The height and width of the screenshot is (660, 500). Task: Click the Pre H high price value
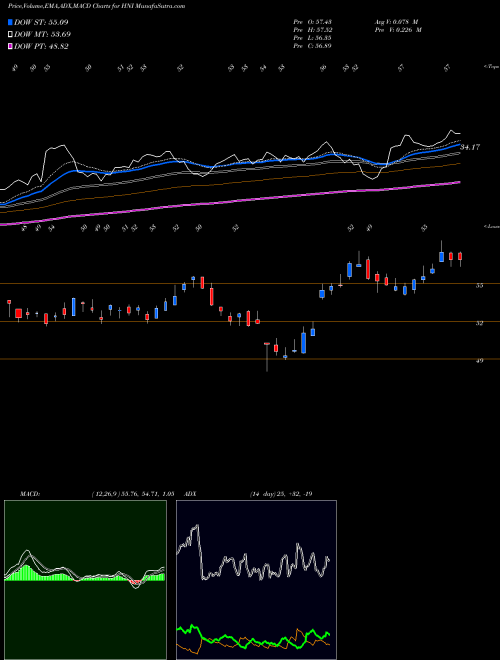tap(322, 30)
